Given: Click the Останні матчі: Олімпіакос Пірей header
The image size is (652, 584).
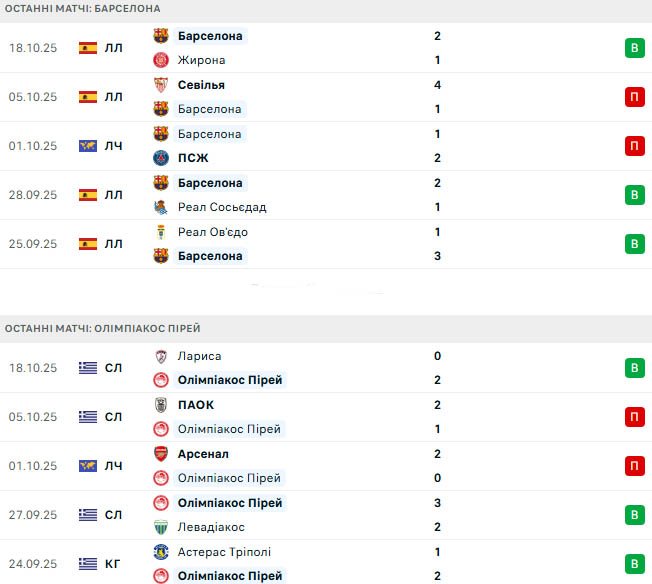Looking at the screenshot, I should pos(102,328).
